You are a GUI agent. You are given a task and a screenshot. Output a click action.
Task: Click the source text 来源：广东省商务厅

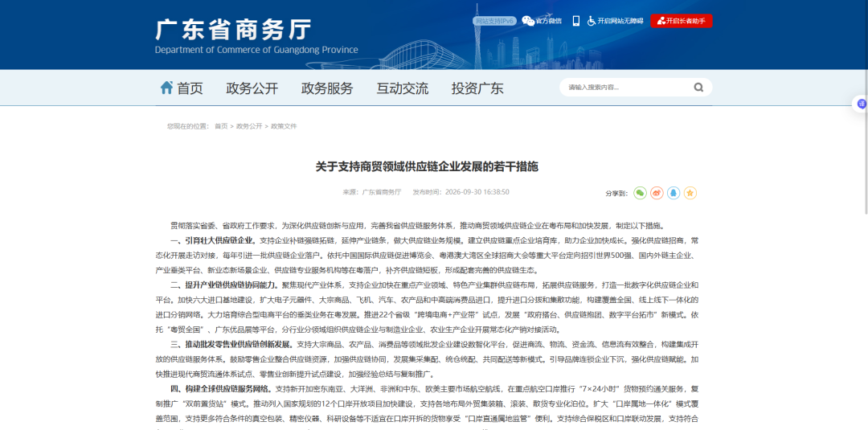pos(371,192)
